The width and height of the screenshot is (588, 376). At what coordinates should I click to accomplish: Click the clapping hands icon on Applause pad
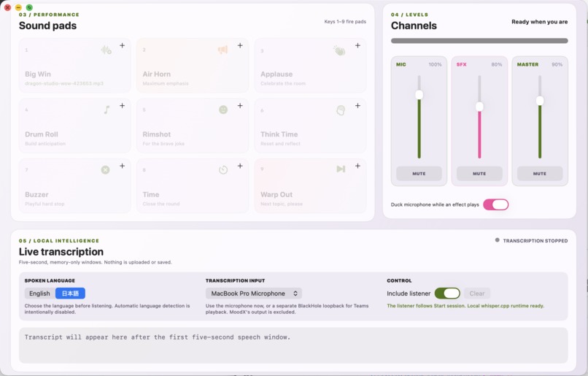[x=340, y=50]
